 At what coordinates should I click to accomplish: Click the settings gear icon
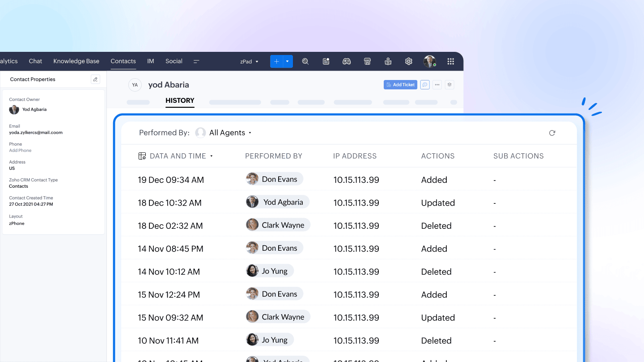click(x=408, y=62)
